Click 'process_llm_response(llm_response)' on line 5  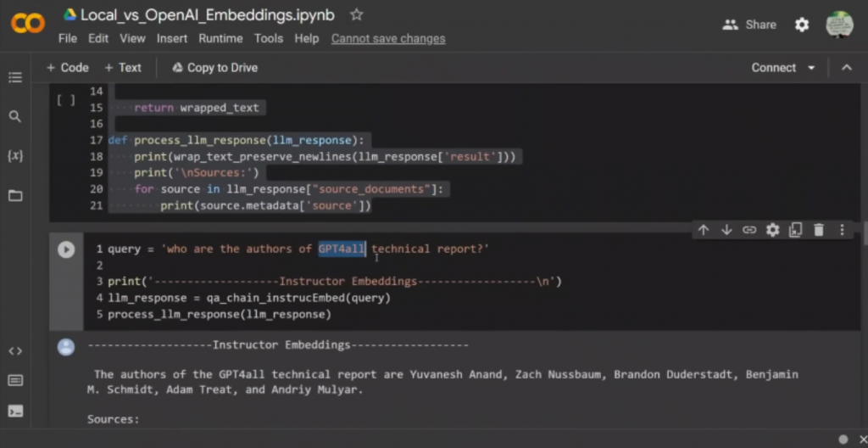pos(220,315)
